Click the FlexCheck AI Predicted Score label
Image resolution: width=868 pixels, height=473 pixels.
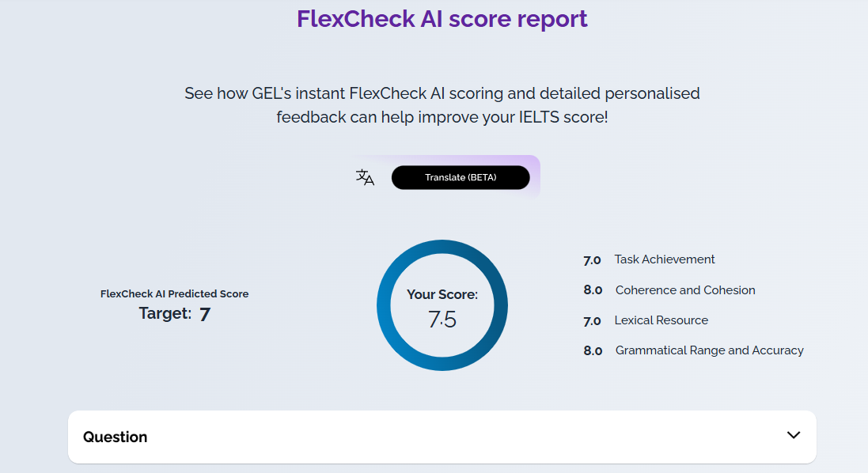click(175, 293)
